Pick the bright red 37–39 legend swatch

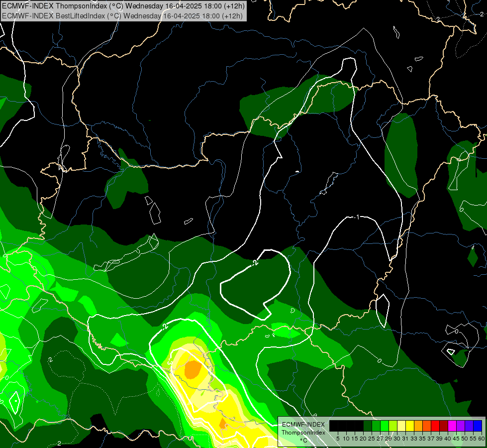[435, 426]
